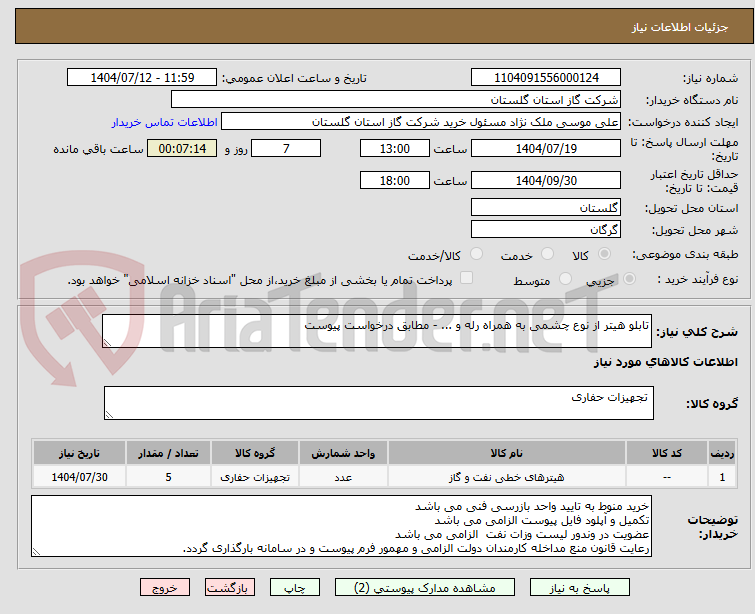
Task: Click the توضیحات خریدار text area
Action: pos(341,526)
